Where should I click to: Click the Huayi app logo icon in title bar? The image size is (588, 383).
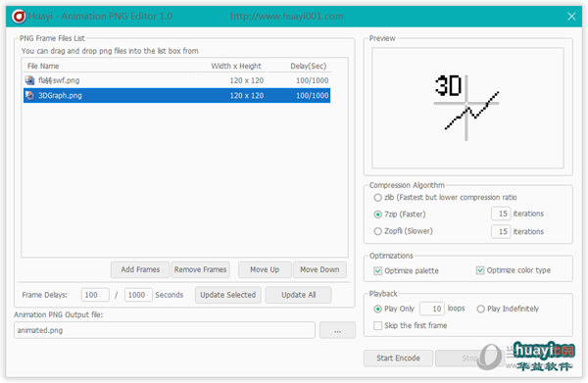pos(19,16)
